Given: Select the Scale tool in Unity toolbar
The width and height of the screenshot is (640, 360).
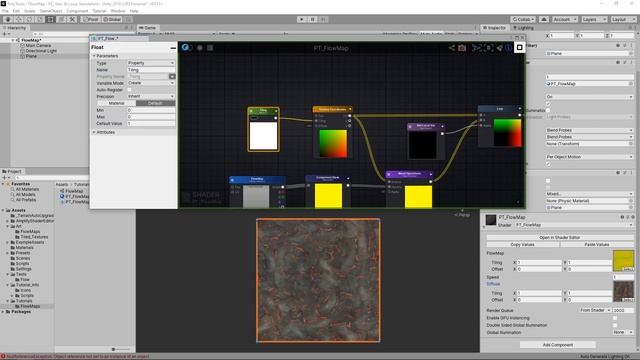Looking at the screenshot, I should 40,19.
